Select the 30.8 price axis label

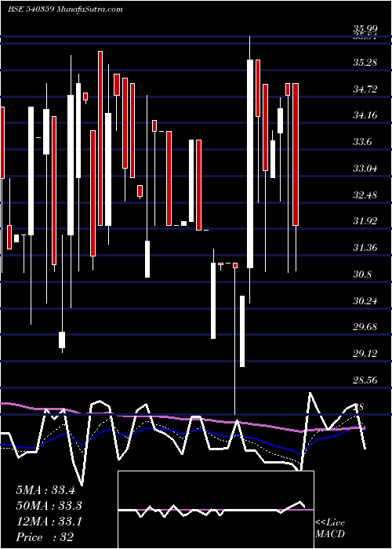pyautogui.click(x=362, y=274)
